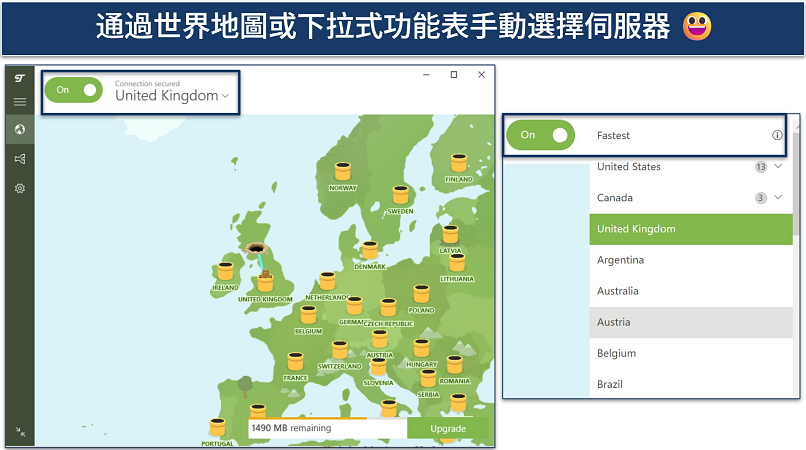Image resolution: width=806 pixels, height=450 pixels.
Task: Click the info icon beside Fastest
Action: point(777,135)
